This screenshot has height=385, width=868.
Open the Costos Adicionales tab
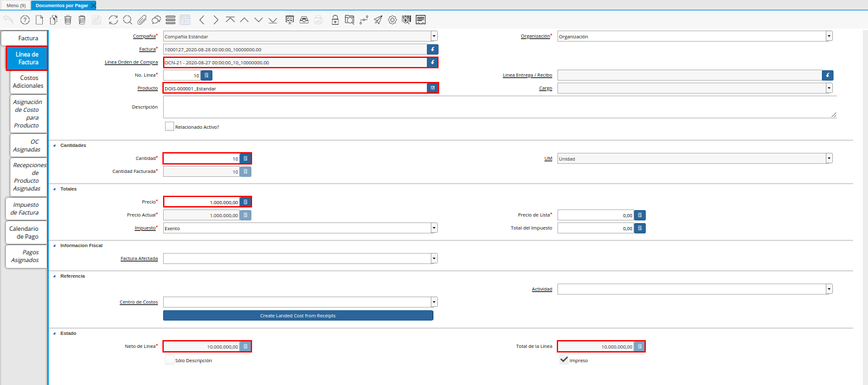click(x=29, y=82)
